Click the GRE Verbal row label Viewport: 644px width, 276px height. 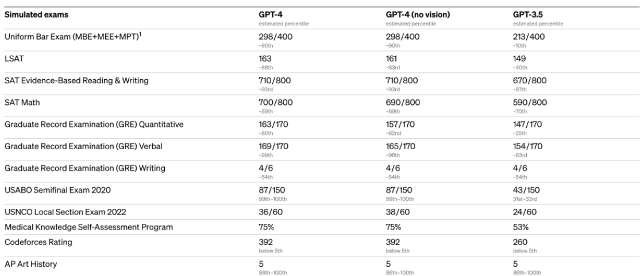coord(83,147)
